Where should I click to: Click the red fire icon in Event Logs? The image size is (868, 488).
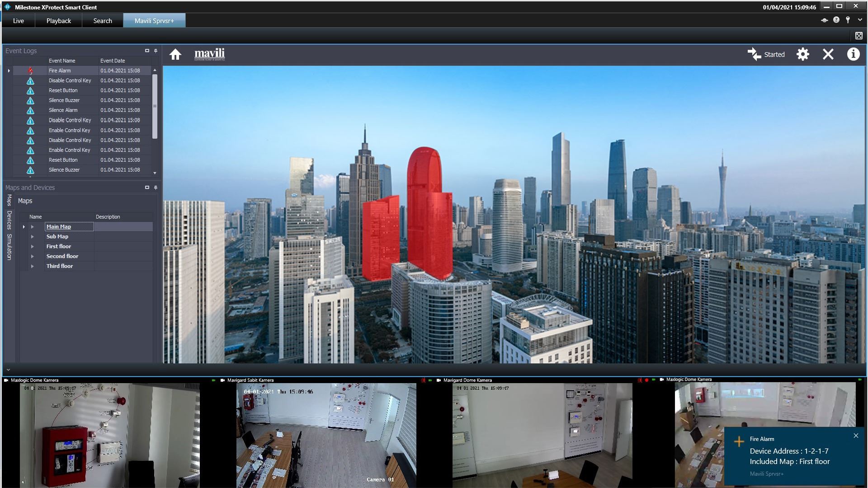[x=30, y=70]
